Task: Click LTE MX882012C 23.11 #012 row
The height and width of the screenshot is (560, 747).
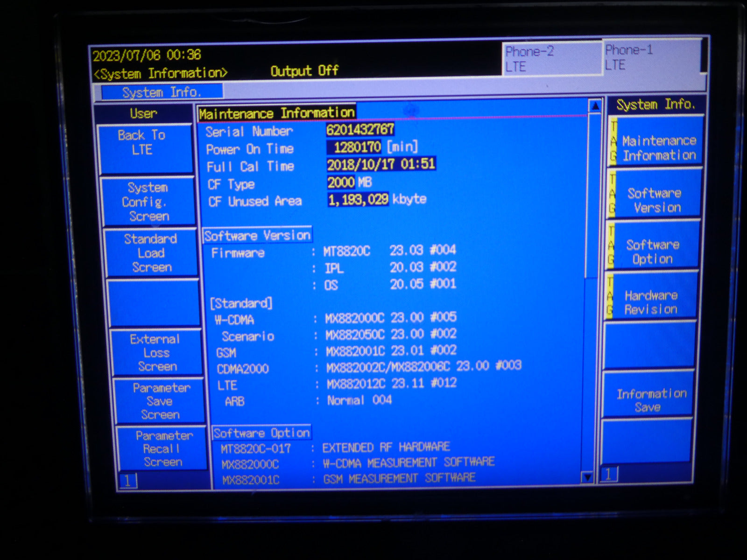Action: pos(337,384)
